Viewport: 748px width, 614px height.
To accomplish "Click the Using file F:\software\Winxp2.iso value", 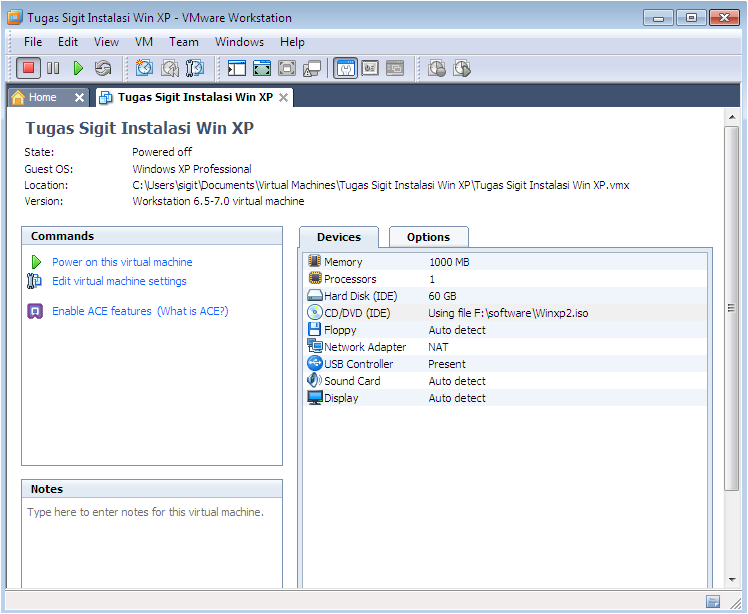I will click(508, 313).
